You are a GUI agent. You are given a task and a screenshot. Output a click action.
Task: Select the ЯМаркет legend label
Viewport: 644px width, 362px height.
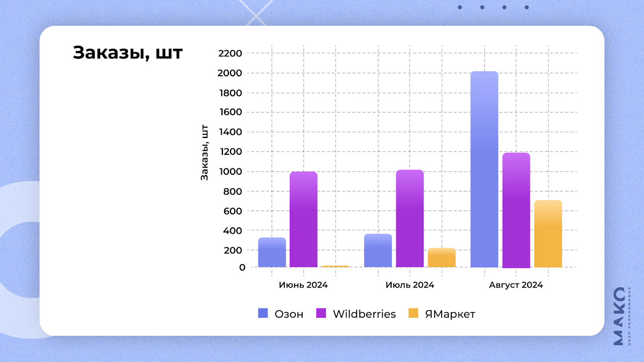[x=450, y=314]
